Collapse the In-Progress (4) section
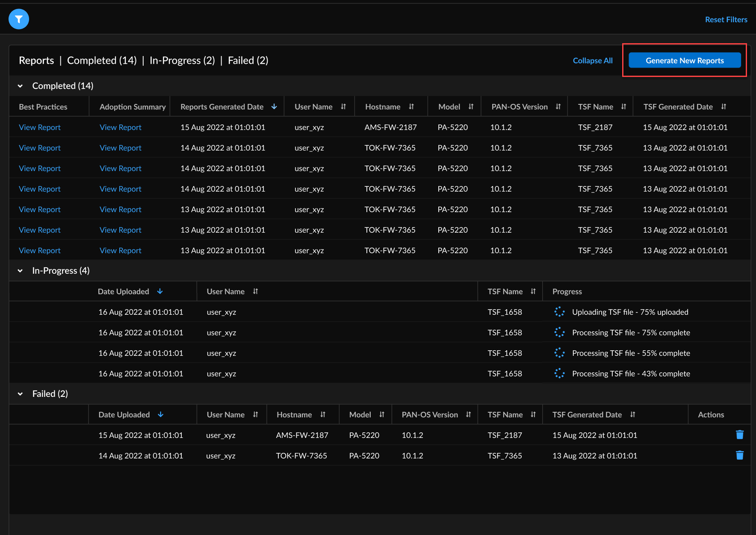Viewport: 756px width, 535px height. point(20,270)
